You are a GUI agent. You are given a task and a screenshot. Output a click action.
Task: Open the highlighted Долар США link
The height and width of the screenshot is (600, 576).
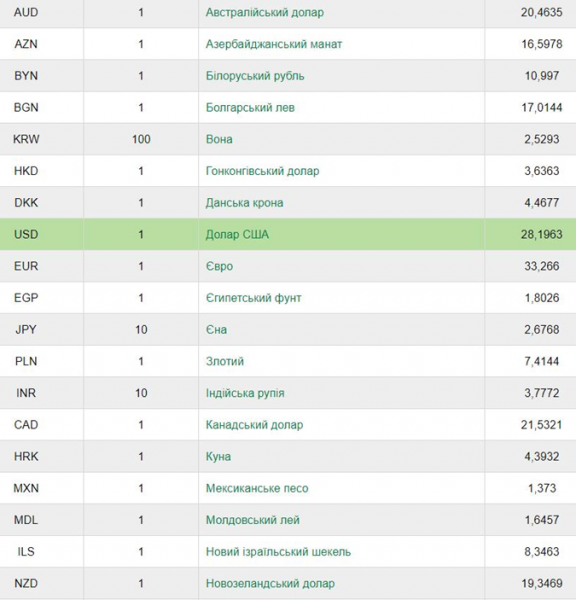[237, 235]
